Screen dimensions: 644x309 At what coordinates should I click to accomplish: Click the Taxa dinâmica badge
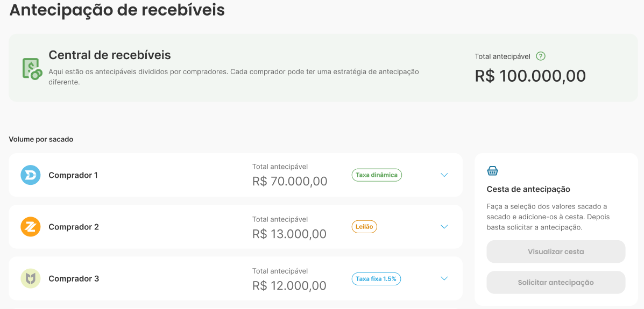point(377,175)
